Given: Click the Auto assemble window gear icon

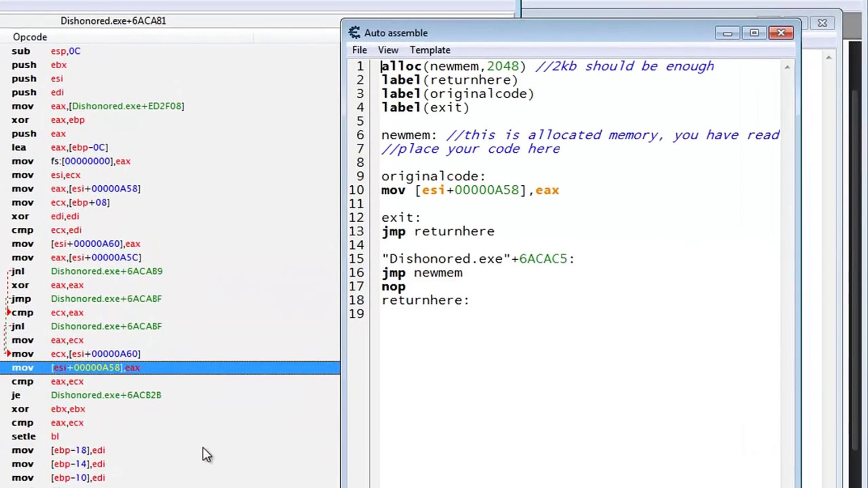Looking at the screenshot, I should 354,33.
